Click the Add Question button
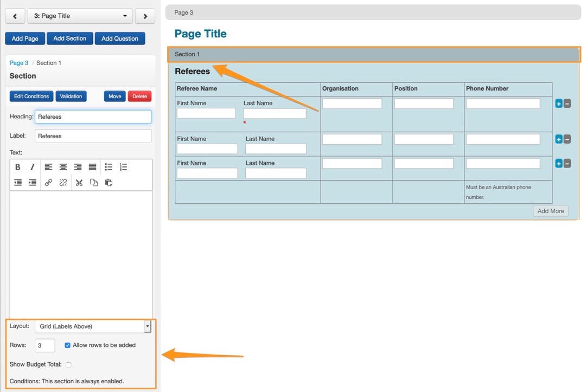 (120, 38)
